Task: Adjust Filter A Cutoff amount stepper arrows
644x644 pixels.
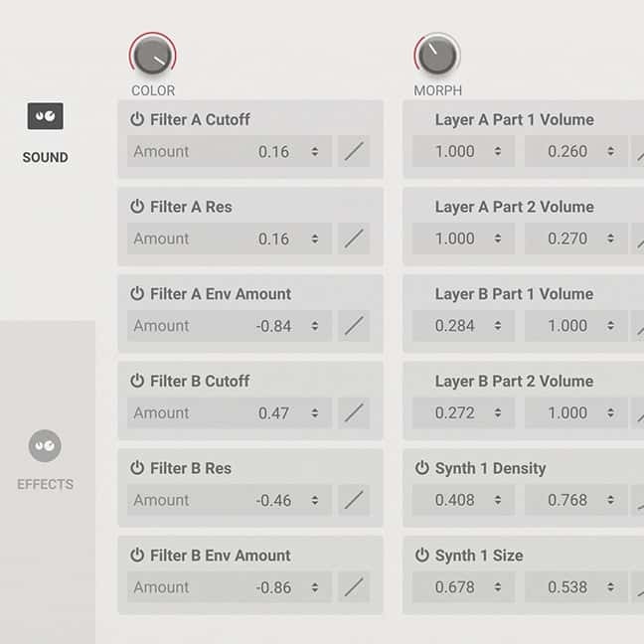Action: coord(315,151)
